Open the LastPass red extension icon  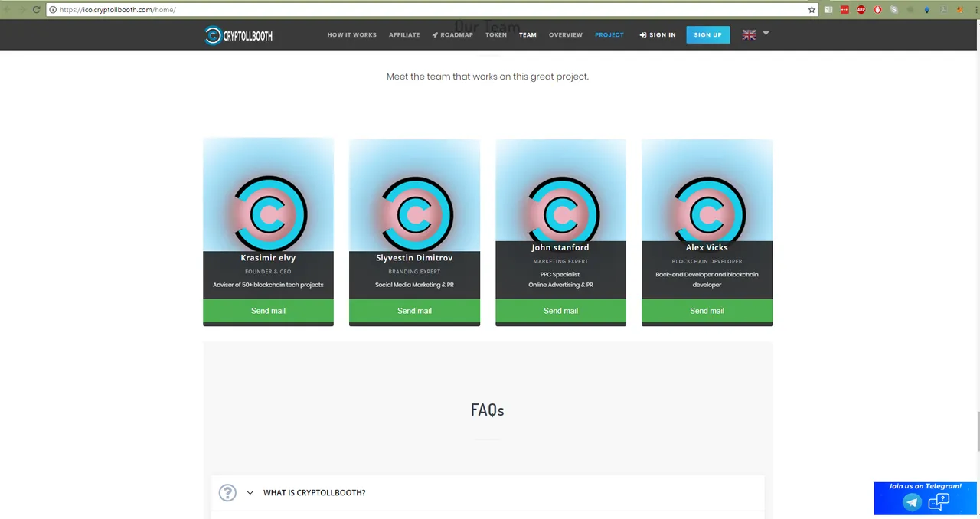[844, 10]
